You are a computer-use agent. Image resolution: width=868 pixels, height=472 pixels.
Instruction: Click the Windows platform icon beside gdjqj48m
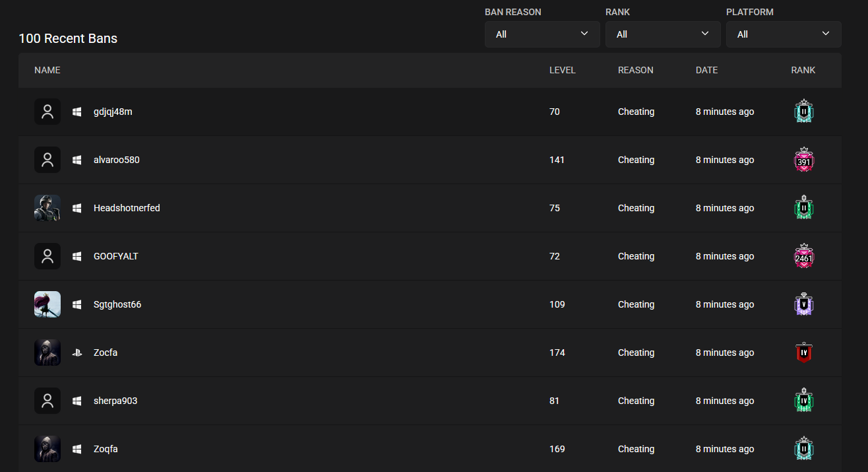pyautogui.click(x=77, y=112)
